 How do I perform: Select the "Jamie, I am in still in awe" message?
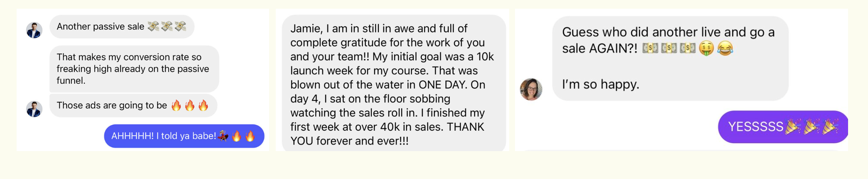[392, 85]
